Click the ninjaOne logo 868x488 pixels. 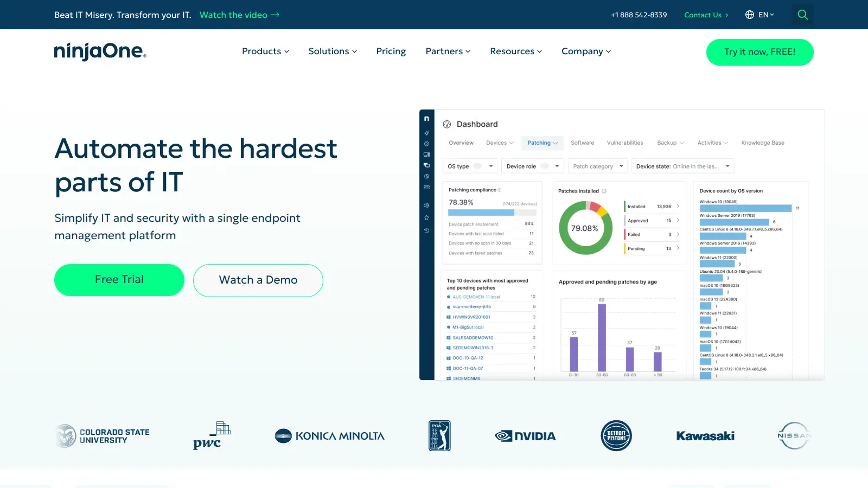click(x=100, y=51)
